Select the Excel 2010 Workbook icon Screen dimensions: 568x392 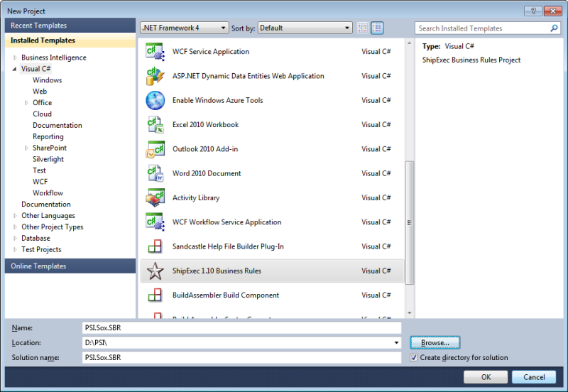click(x=155, y=125)
